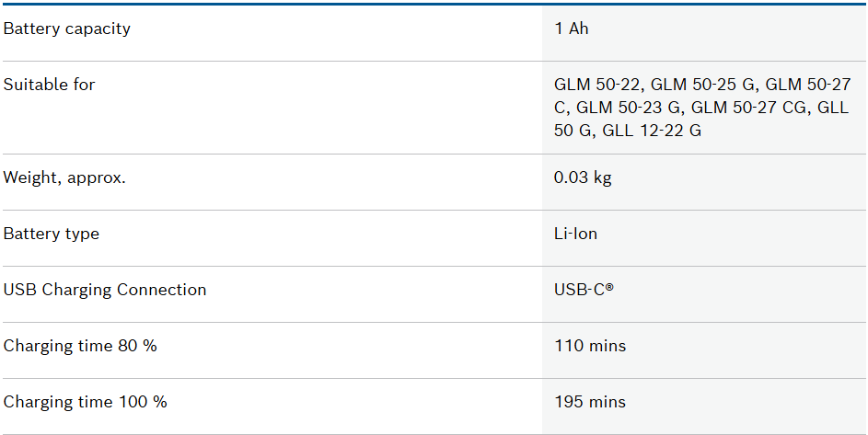Viewport: 868px width, 435px height.
Task: Select the 'Li-Ion' battery type value
Action: pyautogui.click(x=575, y=234)
